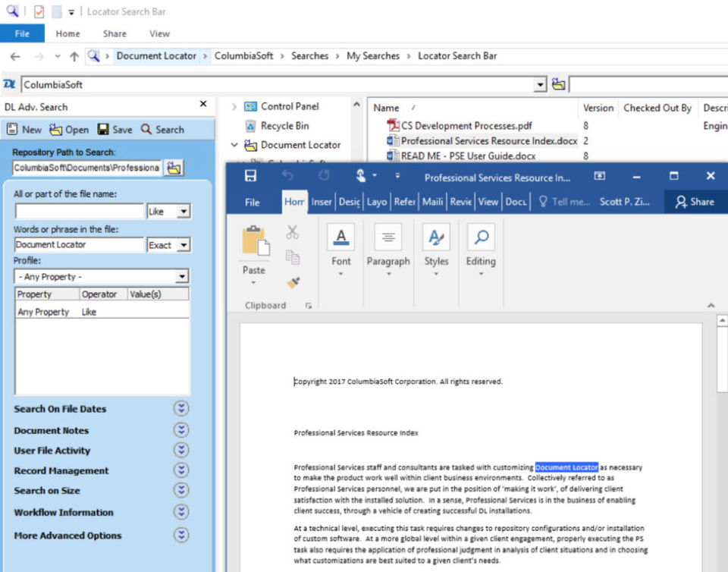Open Explorer Share tab
This screenshot has width=728, height=572.
pos(115,33)
